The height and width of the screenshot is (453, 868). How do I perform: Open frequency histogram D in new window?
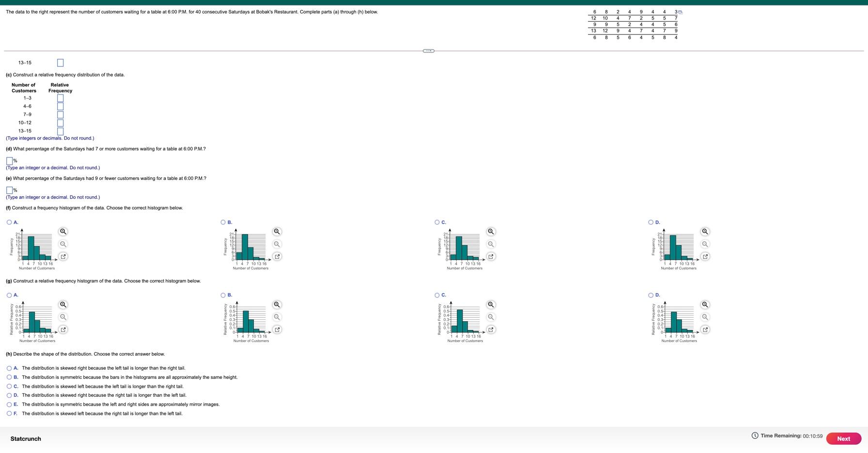point(705,257)
